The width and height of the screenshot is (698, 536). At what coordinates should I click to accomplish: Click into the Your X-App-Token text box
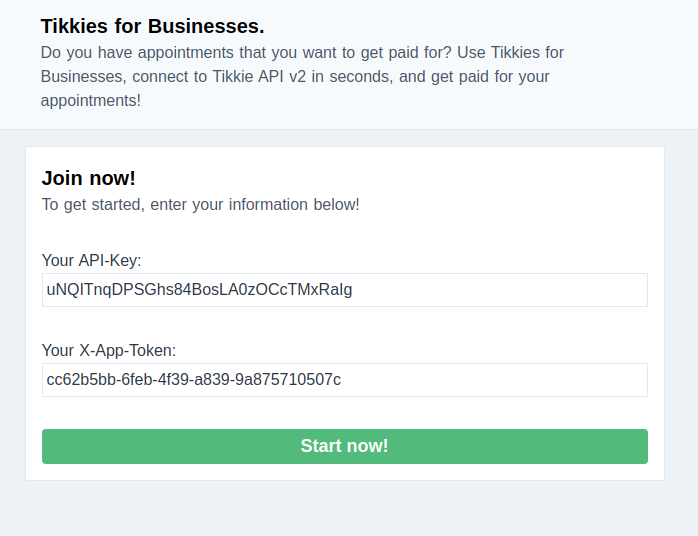point(345,380)
